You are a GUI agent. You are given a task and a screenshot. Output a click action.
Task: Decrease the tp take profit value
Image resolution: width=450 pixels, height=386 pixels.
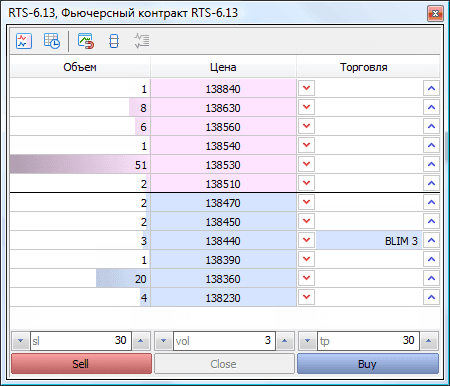[307, 341]
